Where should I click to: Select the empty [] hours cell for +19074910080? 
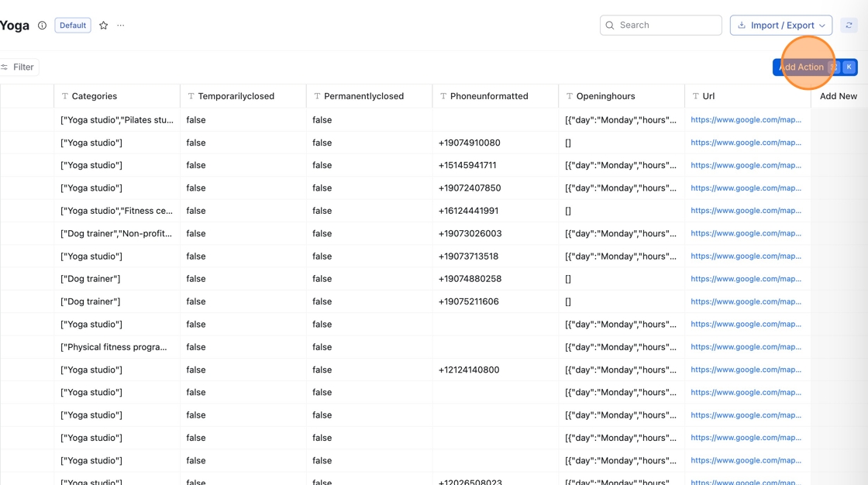coord(622,143)
